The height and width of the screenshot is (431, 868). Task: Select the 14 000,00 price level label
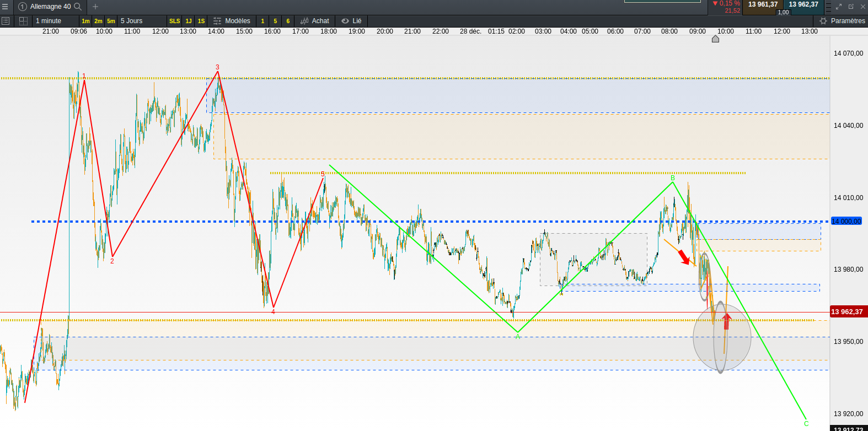(846, 221)
